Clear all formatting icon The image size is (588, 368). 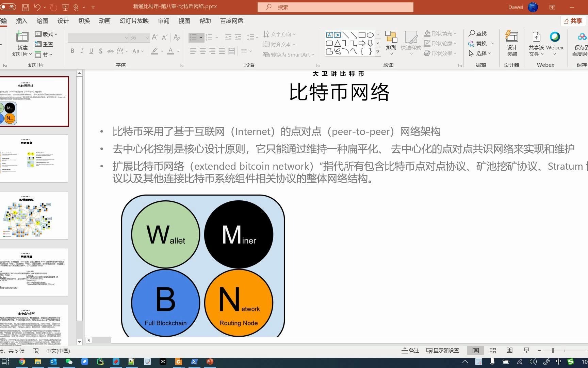pyautogui.click(x=177, y=37)
